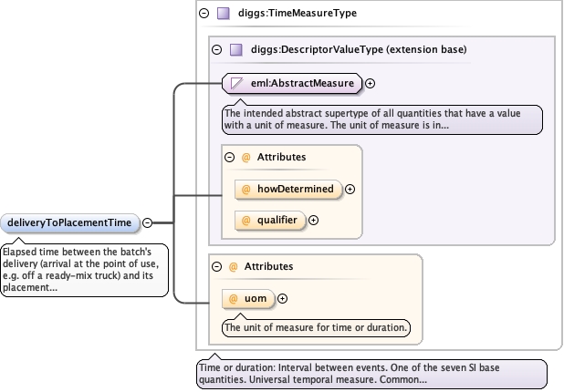The width and height of the screenshot is (564, 392).
Task: Click the @ icon of the qualifier attribute
Action: pyautogui.click(x=246, y=221)
